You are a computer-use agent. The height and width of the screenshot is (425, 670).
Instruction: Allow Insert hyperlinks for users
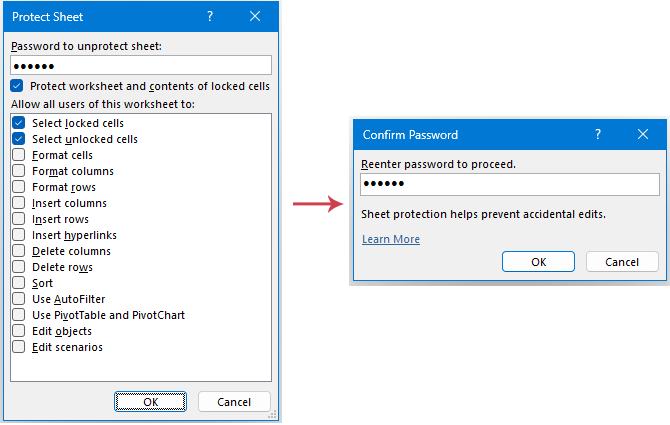click(19, 235)
